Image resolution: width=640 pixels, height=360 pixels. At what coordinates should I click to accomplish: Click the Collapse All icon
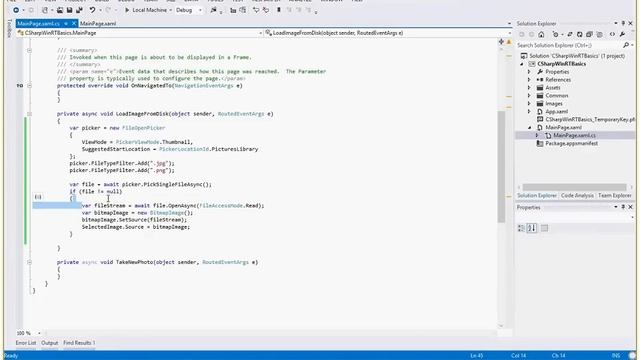click(589, 34)
